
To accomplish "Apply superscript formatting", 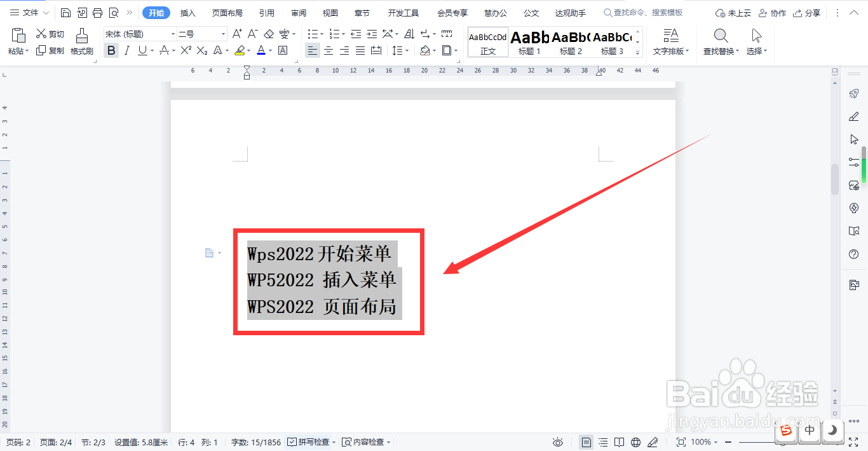I will click(x=186, y=50).
